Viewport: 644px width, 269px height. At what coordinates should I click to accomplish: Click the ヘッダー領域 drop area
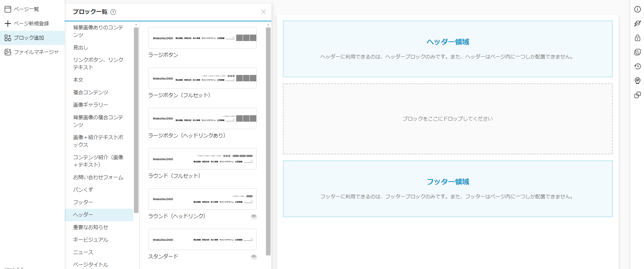click(x=448, y=49)
